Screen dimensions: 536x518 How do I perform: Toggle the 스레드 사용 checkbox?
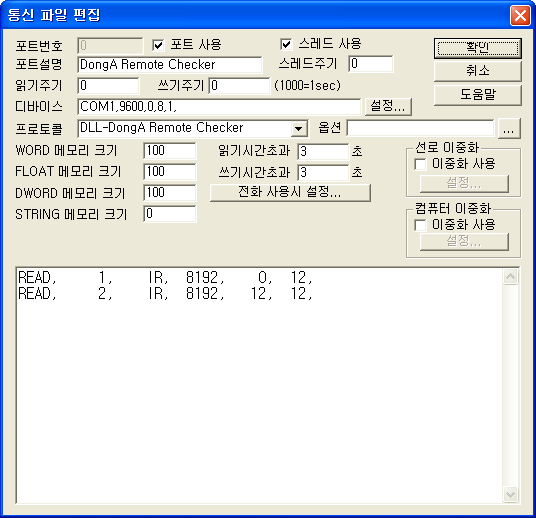tap(286, 44)
